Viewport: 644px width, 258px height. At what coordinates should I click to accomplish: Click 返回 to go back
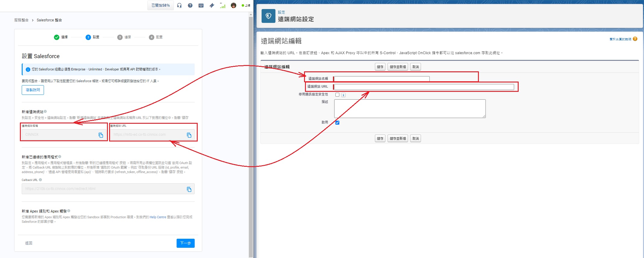[x=29, y=243]
